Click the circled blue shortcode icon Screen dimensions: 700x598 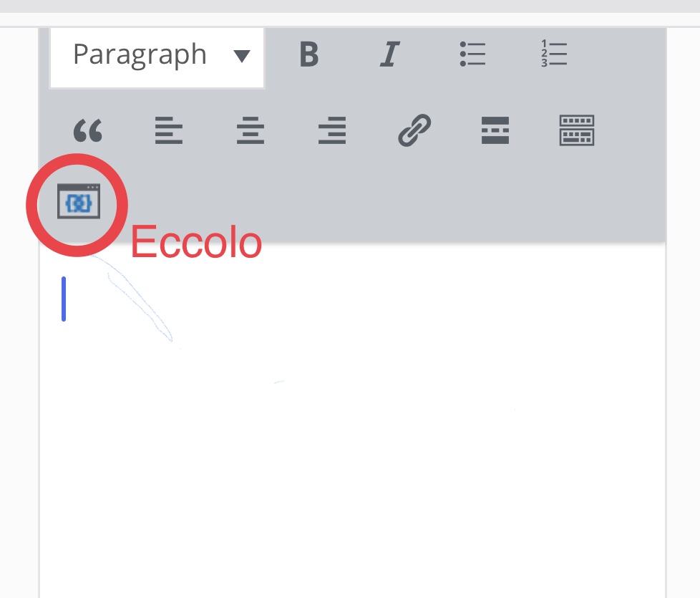pos(79,201)
